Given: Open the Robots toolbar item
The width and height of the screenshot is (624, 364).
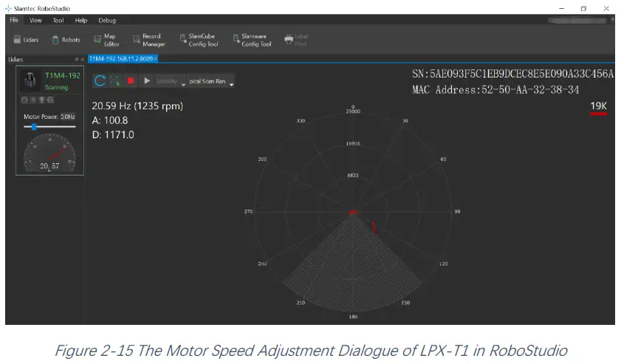Looking at the screenshot, I should [66, 40].
